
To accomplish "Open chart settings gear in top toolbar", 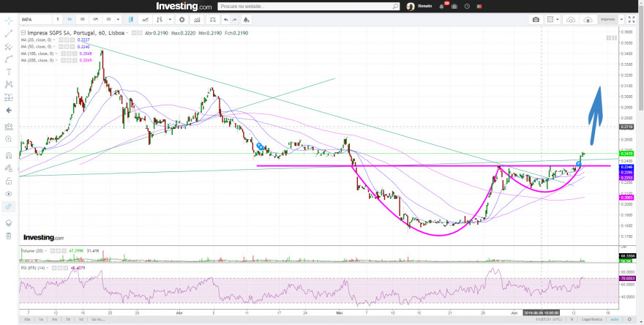I will coord(182,19).
